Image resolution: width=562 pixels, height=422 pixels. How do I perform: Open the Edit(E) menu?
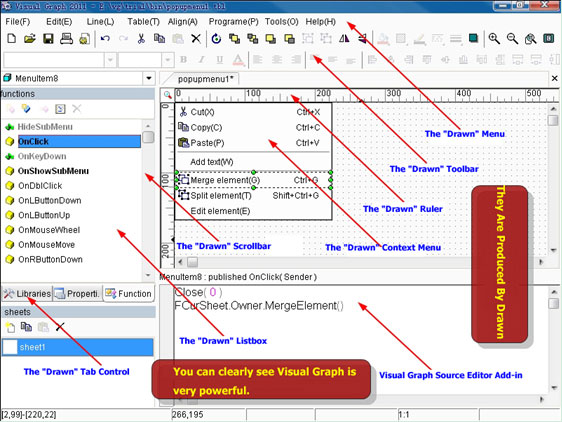coord(59,22)
